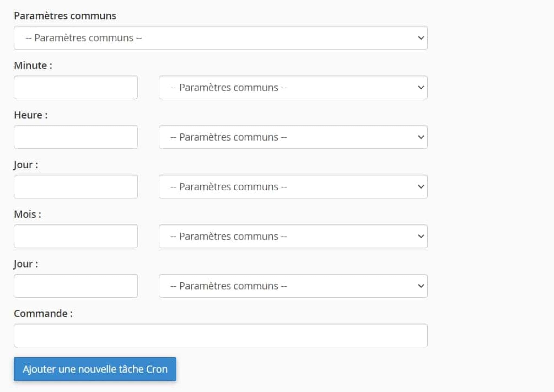
Task: Click the chevron arrow on Mois dropdown
Action: (x=421, y=236)
